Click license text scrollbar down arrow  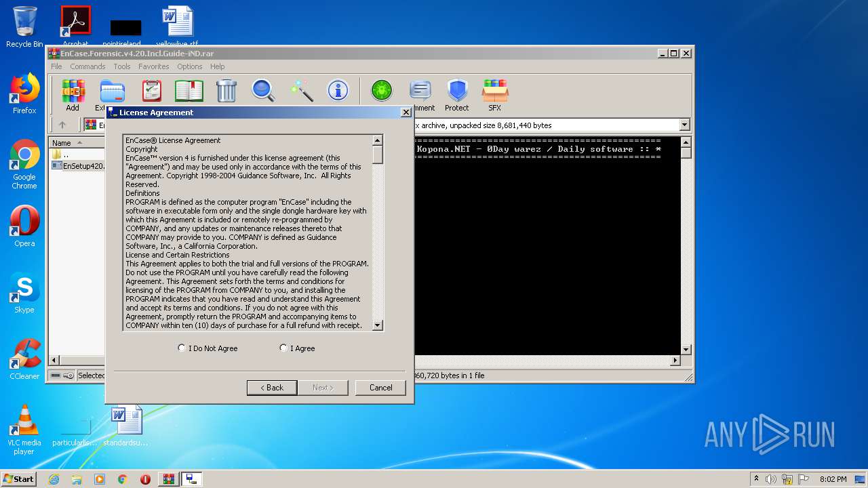click(378, 325)
